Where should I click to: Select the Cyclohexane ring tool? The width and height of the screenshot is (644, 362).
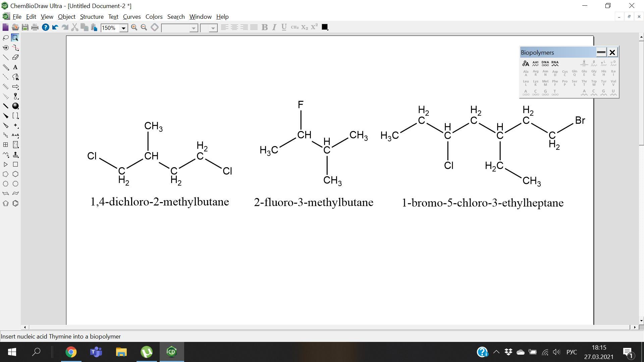(15, 174)
